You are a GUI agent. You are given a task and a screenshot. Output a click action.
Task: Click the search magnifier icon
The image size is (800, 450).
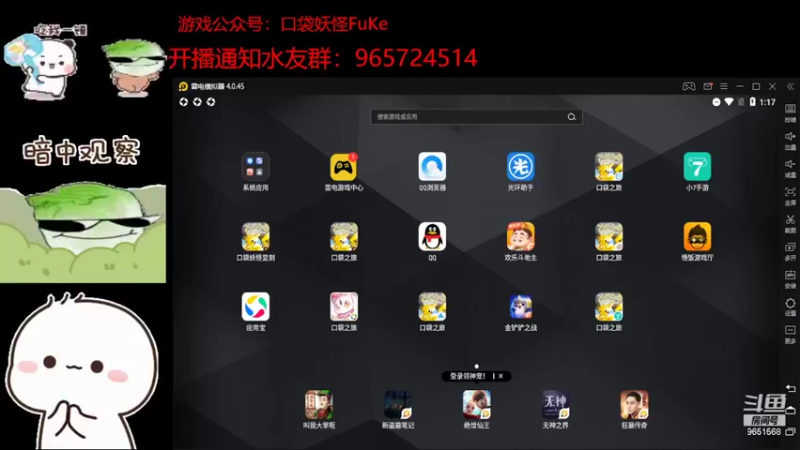tap(571, 117)
